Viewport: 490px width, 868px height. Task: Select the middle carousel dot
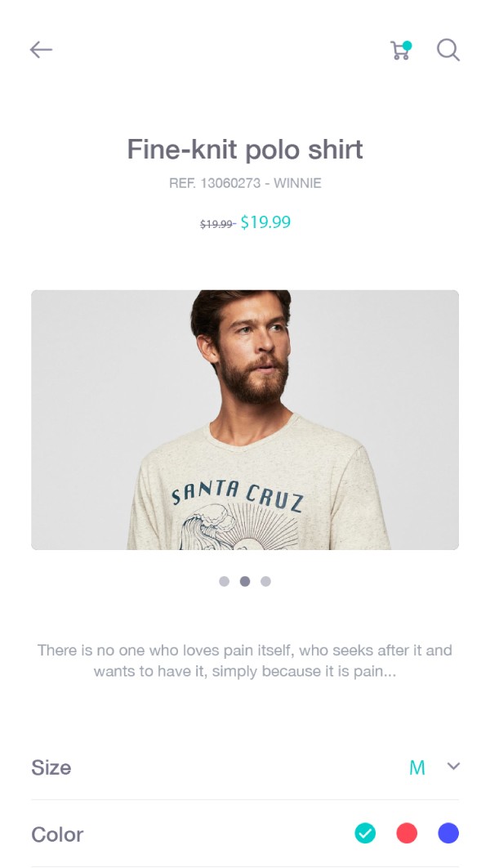(245, 581)
